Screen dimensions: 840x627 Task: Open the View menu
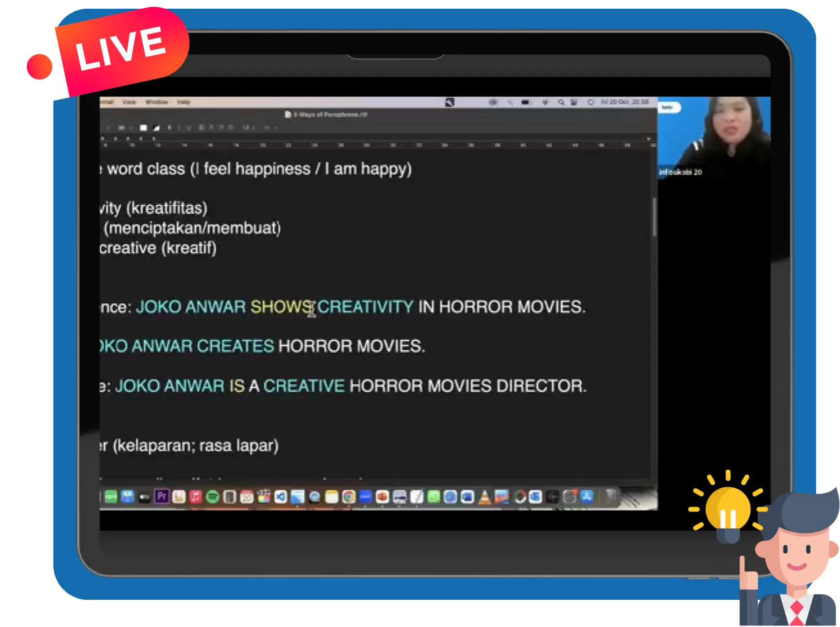129,102
